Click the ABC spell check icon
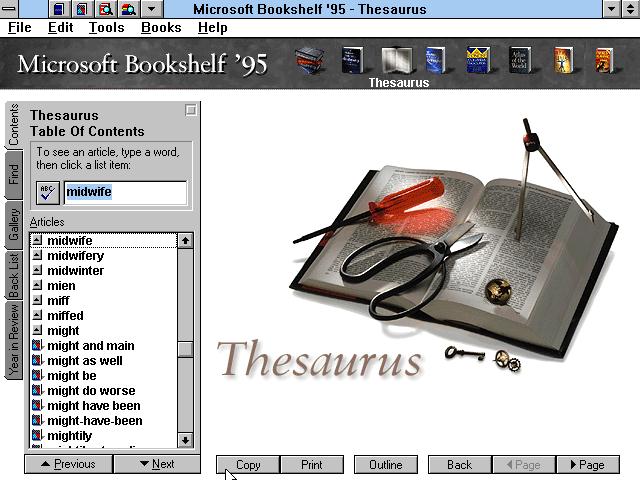Viewport: 640px width, 480px height. 48,193
